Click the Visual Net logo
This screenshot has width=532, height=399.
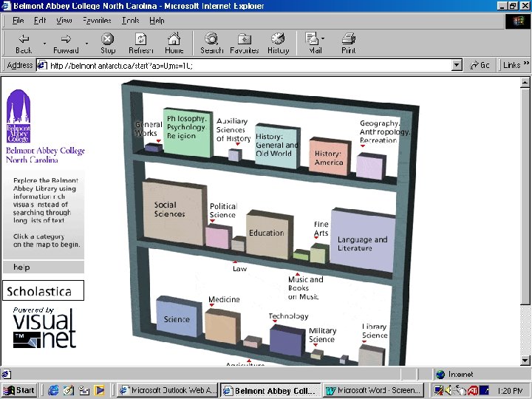click(x=44, y=328)
